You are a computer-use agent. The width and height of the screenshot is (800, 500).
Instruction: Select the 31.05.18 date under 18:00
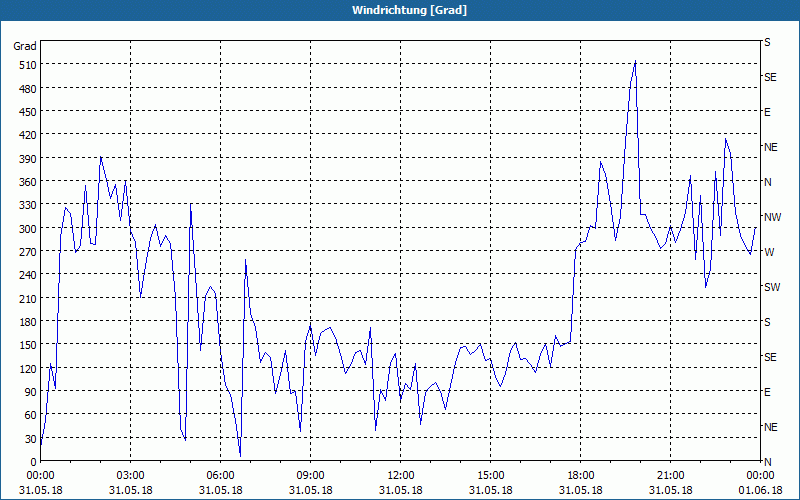(581, 490)
